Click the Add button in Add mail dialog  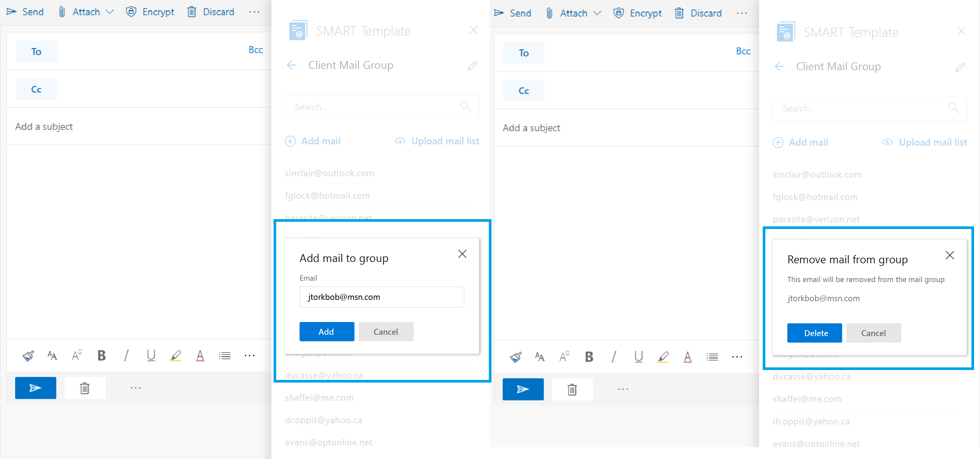327,331
